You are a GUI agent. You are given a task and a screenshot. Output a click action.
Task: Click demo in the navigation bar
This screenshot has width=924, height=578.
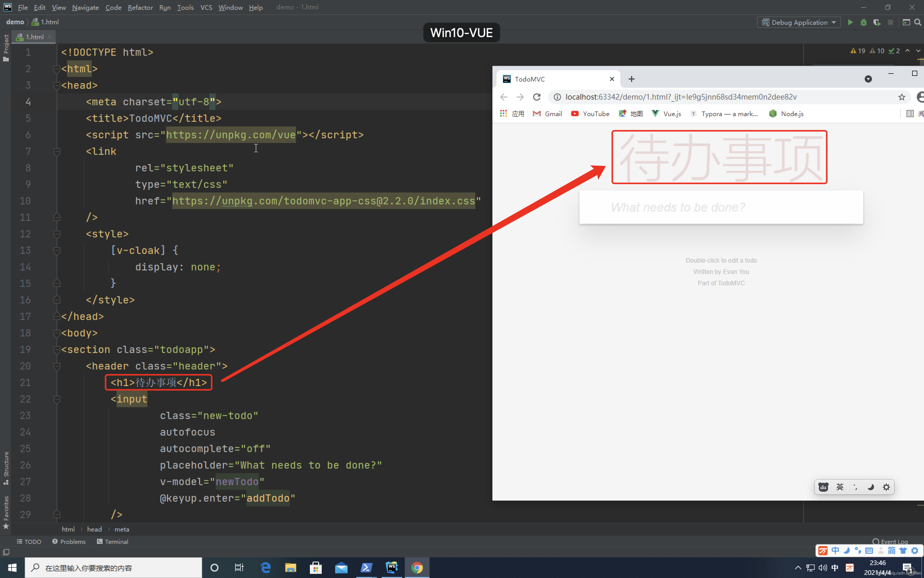(x=15, y=22)
